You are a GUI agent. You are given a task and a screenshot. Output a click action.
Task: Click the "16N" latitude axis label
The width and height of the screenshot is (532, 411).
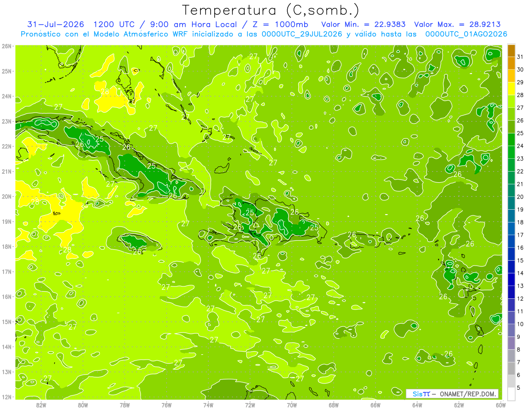pos(7,297)
